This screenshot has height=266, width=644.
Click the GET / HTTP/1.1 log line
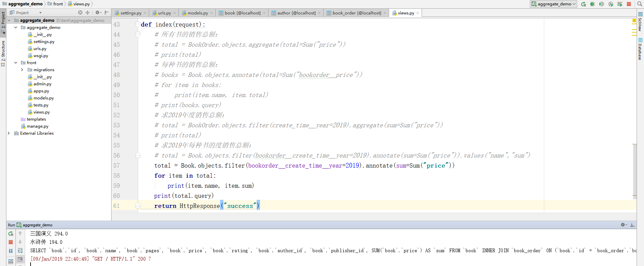91,259
